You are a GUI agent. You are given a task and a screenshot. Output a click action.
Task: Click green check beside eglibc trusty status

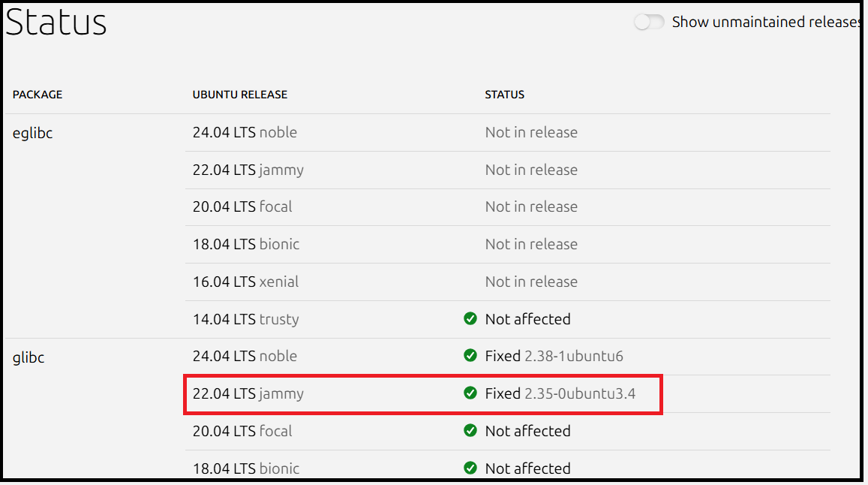pos(470,319)
